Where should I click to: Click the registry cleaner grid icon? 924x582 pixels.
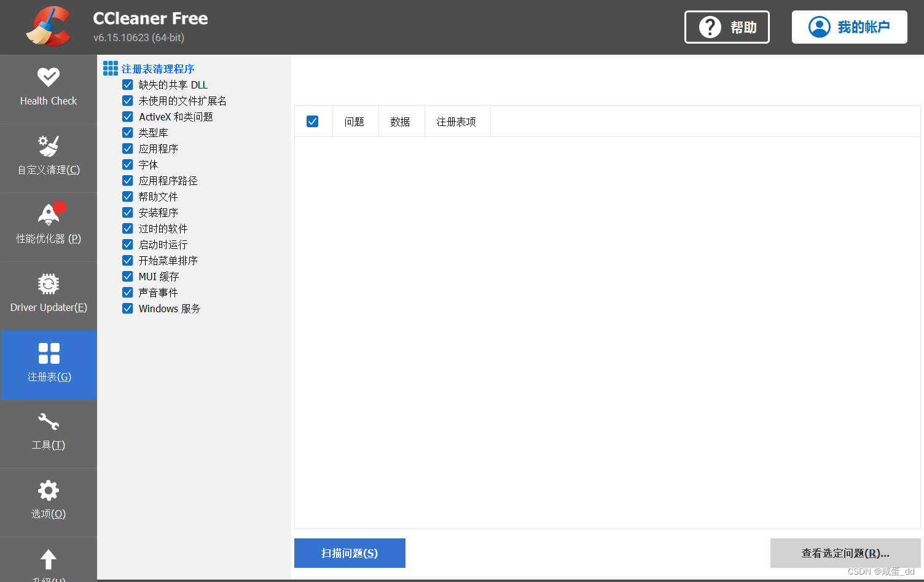tap(111, 68)
